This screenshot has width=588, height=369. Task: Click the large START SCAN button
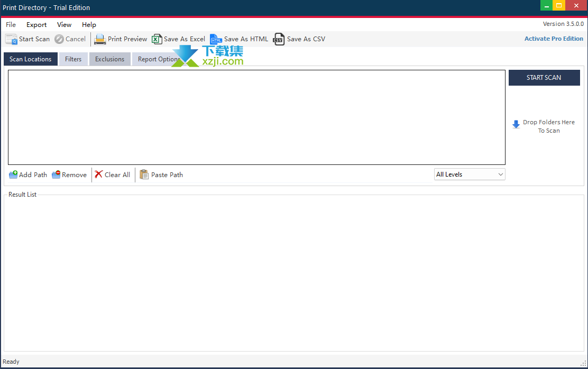coord(544,78)
